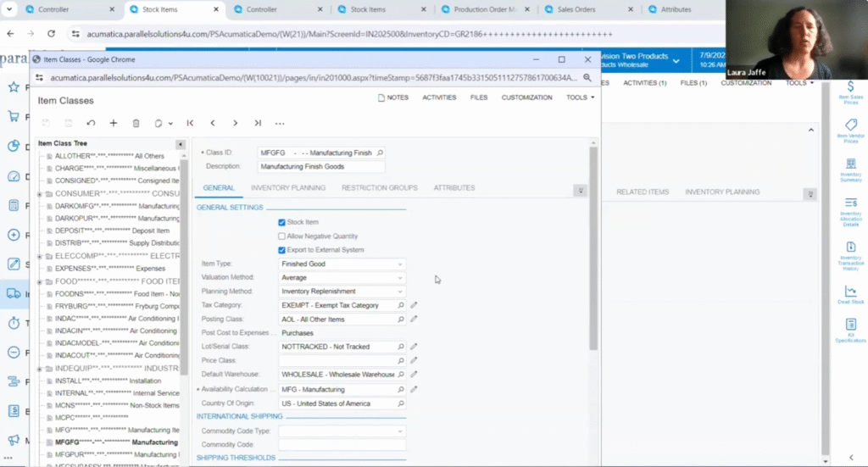Switch to the Restriction Groups tab

(379, 188)
